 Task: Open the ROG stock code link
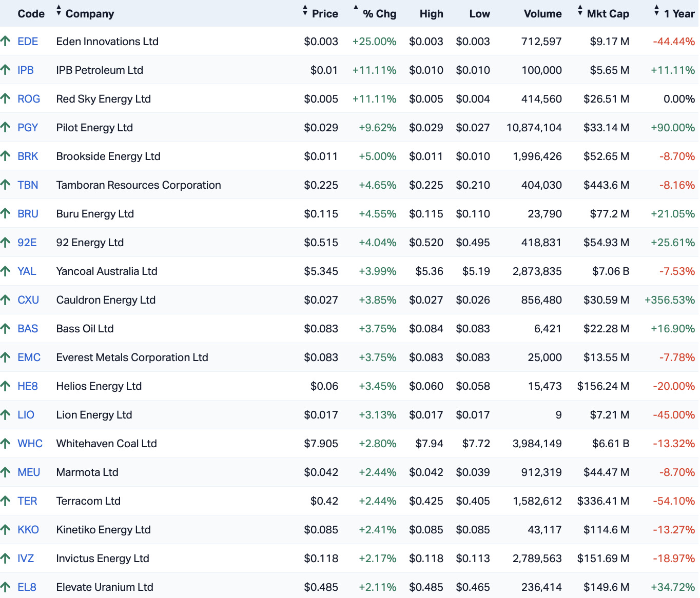29,99
